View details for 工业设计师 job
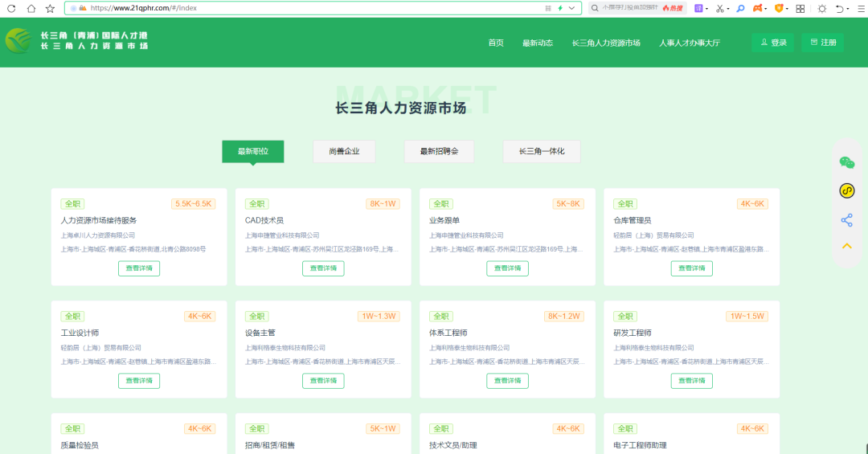868x454 pixels. [139, 381]
